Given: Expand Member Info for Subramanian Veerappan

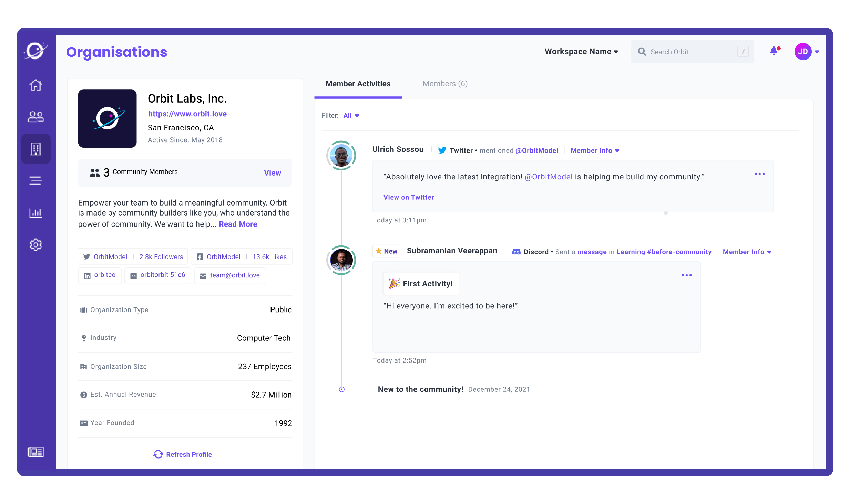Looking at the screenshot, I should coord(747,252).
